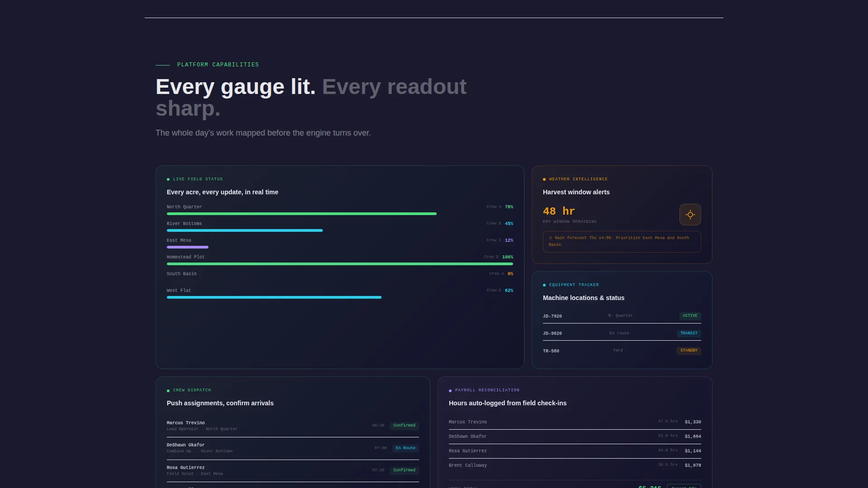Image resolution: width=868 pixels, height=488 pixels.
Task: Click the River Bottoms progress bar
Action: coord(340,230)
